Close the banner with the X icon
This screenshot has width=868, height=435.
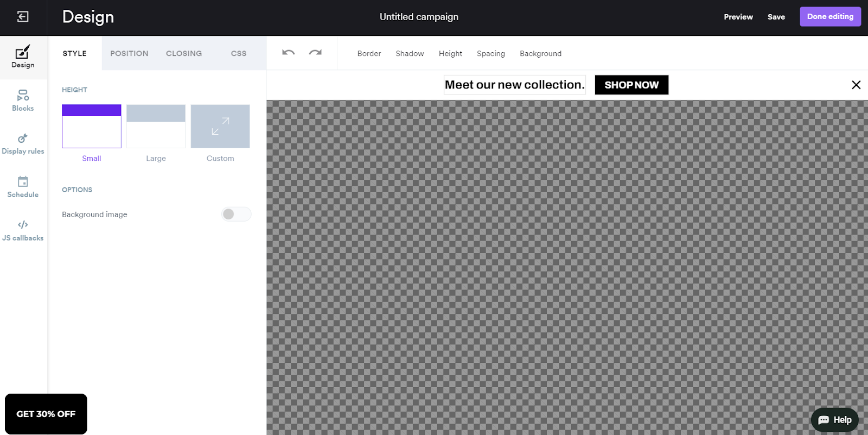[856, 85]
